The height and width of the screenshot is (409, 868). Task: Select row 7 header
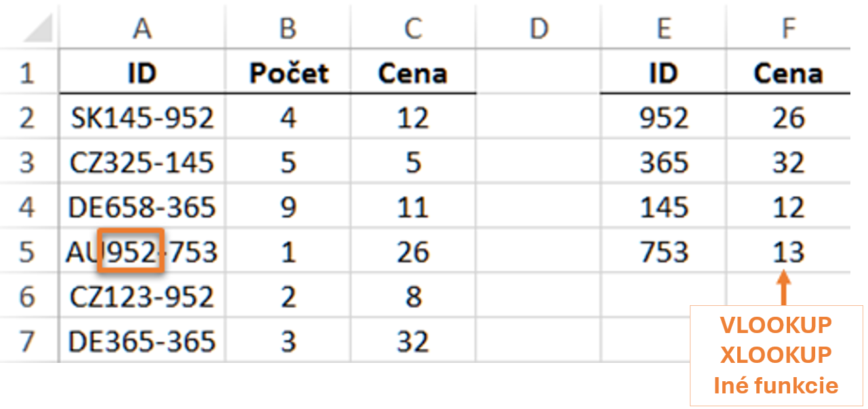click(x=27, y=341)
